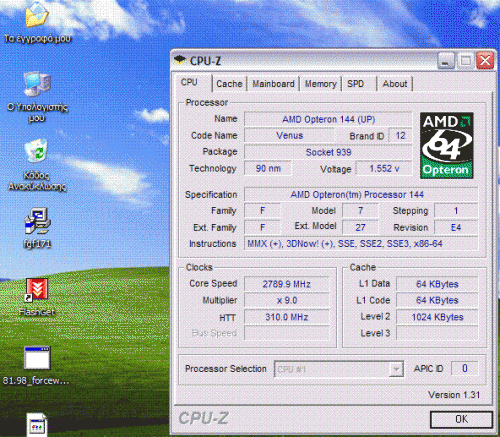This screenshot has width=500, height=437.
Task: Click the Model value 7
Action: (360, 211)
